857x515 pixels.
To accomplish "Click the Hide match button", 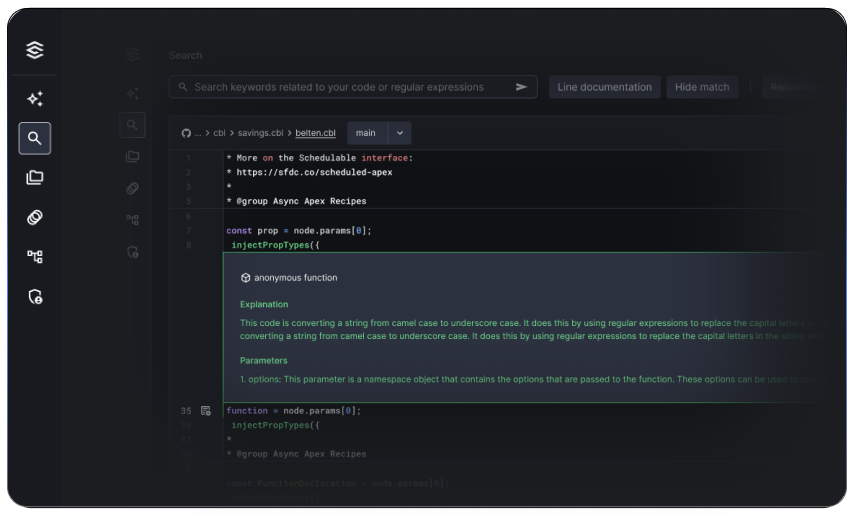I will [702, 87].
